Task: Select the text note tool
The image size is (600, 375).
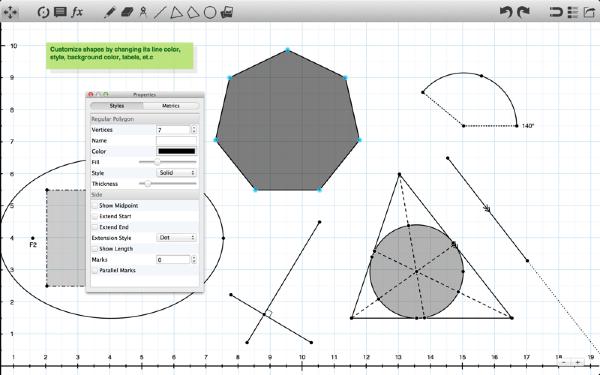Action: pyautogui.click(x=60, y=12)
